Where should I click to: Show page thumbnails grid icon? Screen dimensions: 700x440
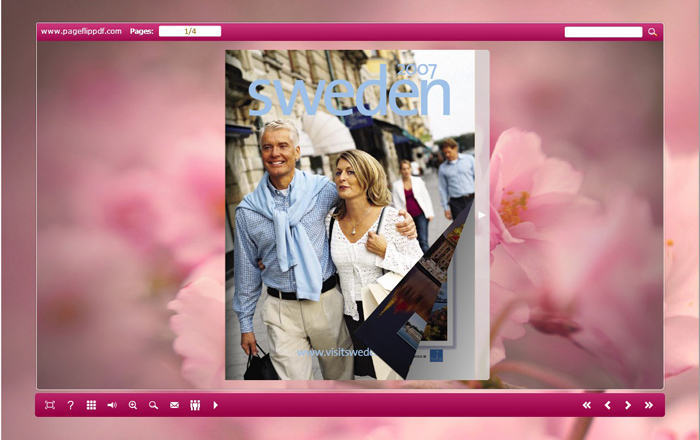pos(91,405)
